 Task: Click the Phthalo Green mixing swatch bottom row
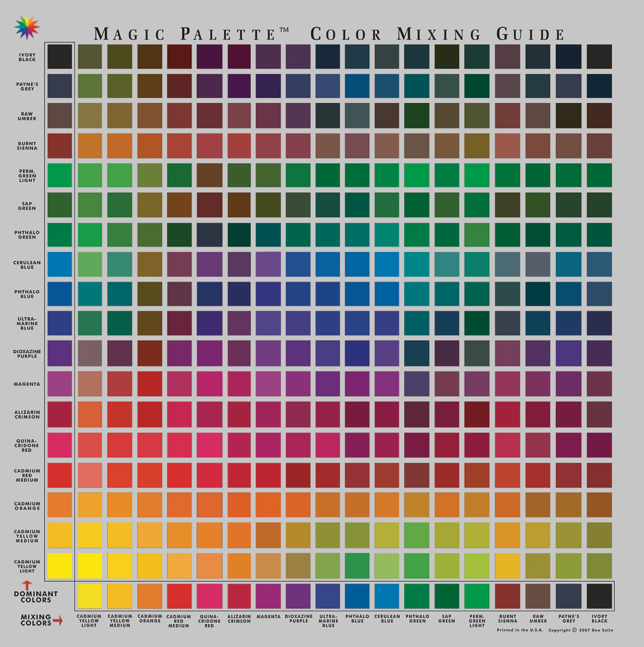[x=417, y=597]
